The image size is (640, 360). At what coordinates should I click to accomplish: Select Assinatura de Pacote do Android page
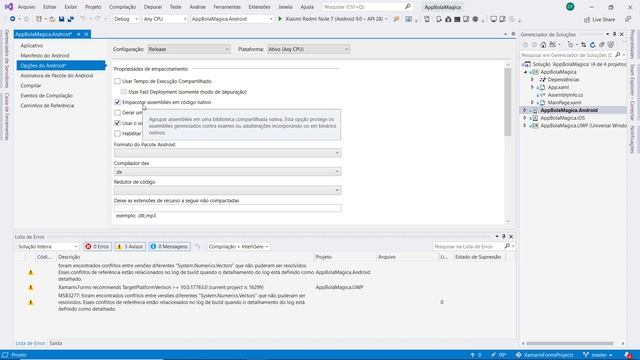(x=57, y=76)
